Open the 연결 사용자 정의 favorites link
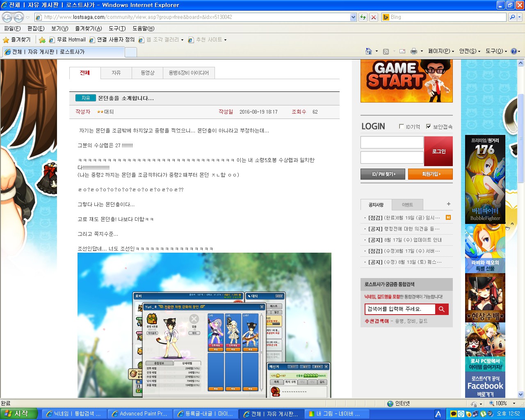This screenshot has height=420, width=525. (x=112, y=40)
